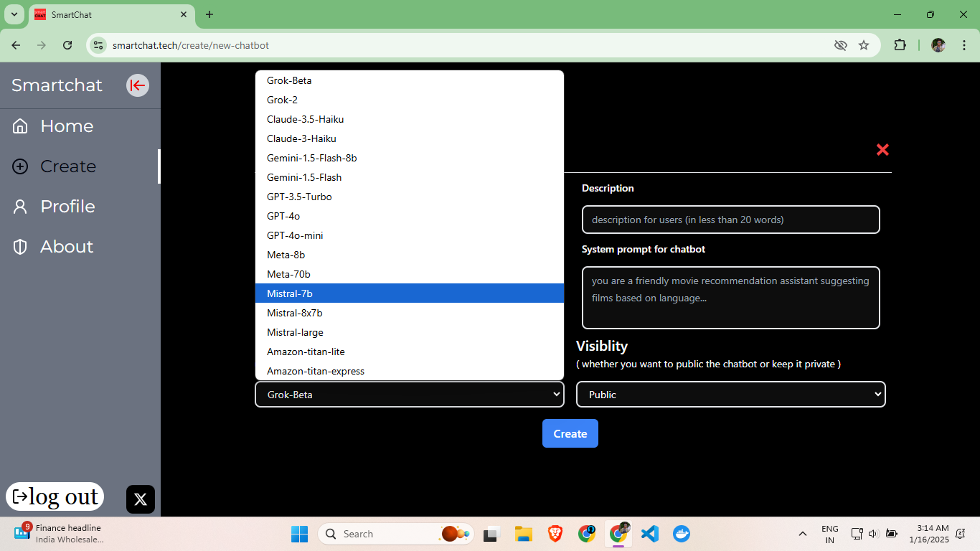The height and width of the screenshot is (551, 980).
Task: Pick Amazon-titan-express model
Action: point(410,371)
